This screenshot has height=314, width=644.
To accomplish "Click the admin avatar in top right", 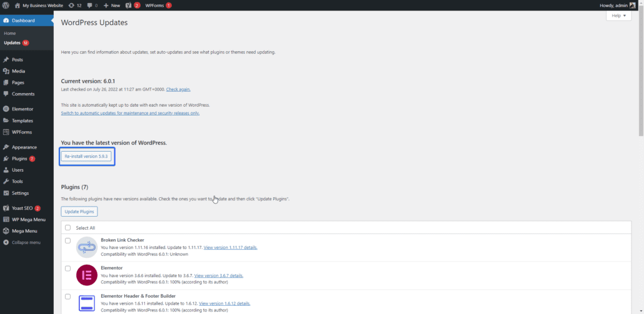I will click(x=633, y=6).
